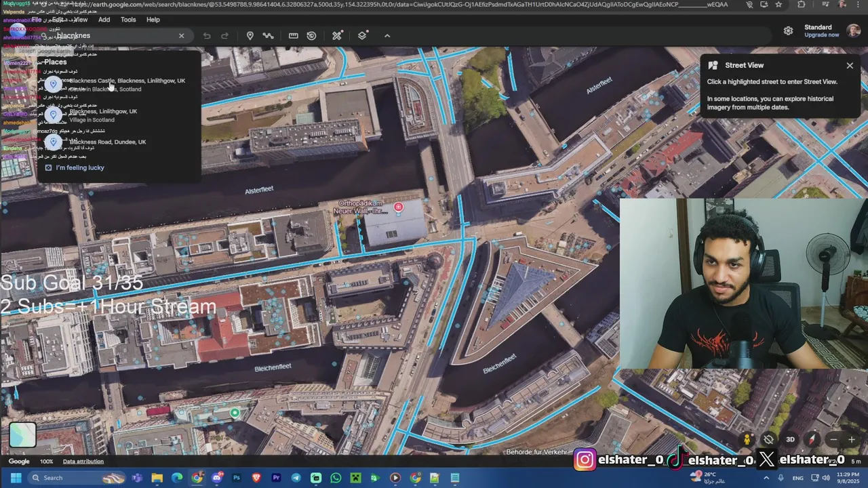Click the reset orientation compass-off icon
868x488 pixels.
click(768, 440)
